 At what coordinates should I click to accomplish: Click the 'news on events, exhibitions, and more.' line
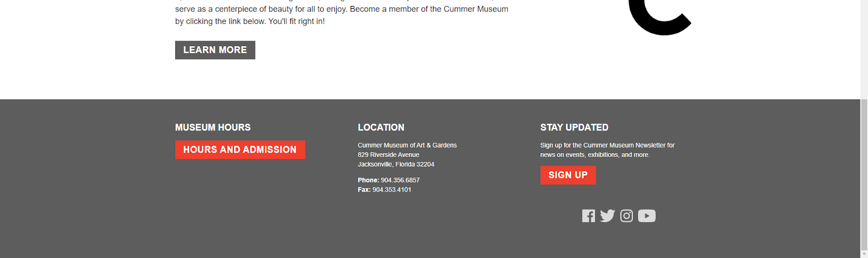pyautogui.click(x=595, y=155)
